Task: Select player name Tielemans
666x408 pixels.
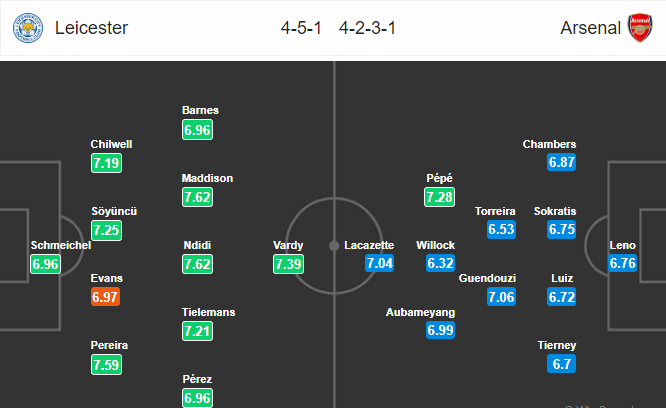Action: click(209, 312)
